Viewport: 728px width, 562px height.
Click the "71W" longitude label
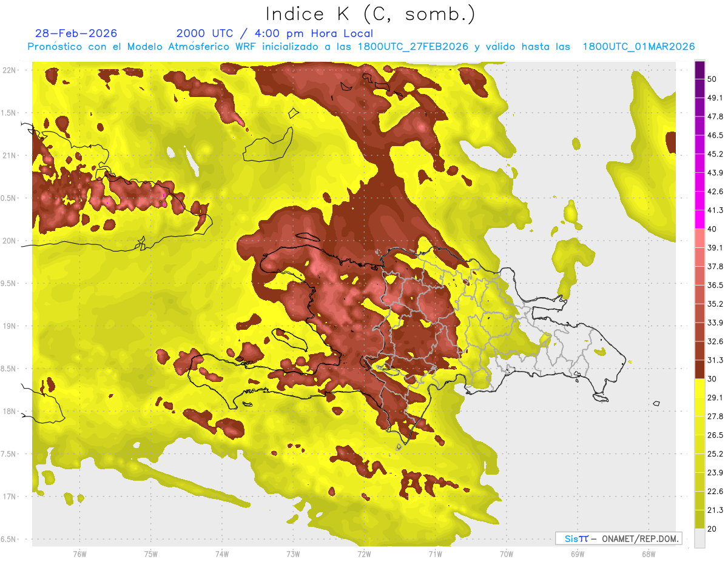point(434,553)
